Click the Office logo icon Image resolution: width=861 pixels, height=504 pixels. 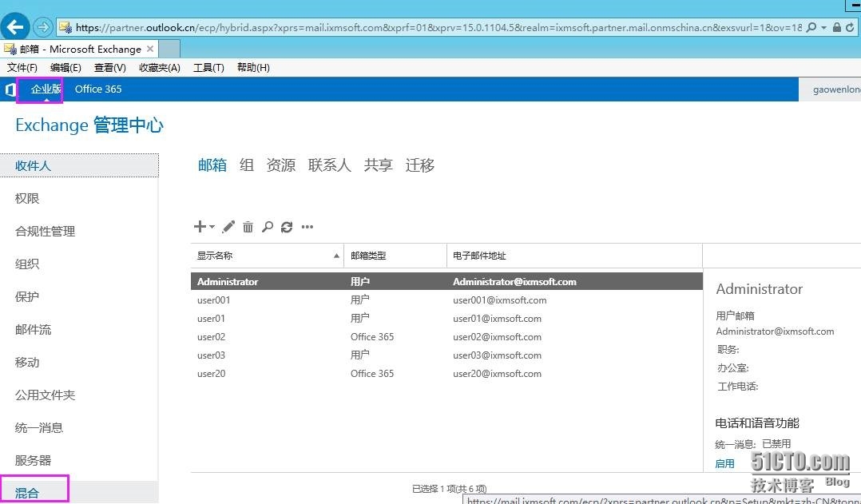tap(10, 89)
